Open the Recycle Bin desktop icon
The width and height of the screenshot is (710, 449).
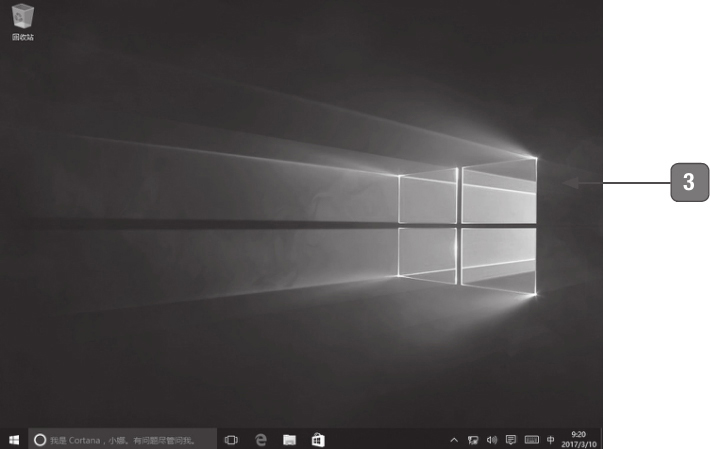pyautogui.click(x=22, y=22)
